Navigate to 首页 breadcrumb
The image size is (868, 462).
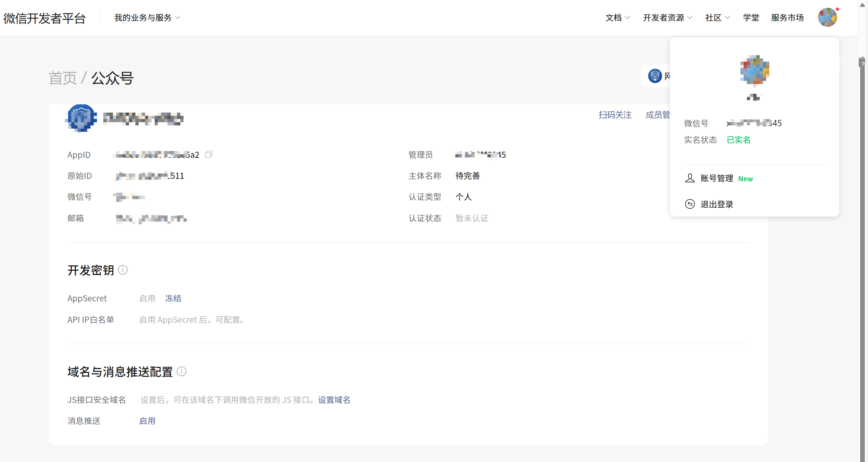(x=63, y=78)
